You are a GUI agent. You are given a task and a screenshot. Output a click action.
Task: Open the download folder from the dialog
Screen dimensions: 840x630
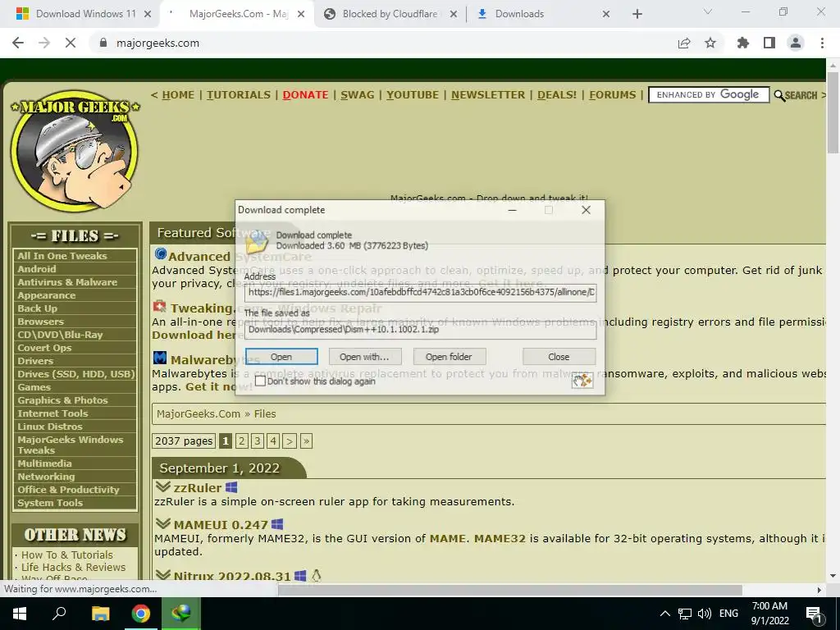pyautogui.click(x=449, y=357)
